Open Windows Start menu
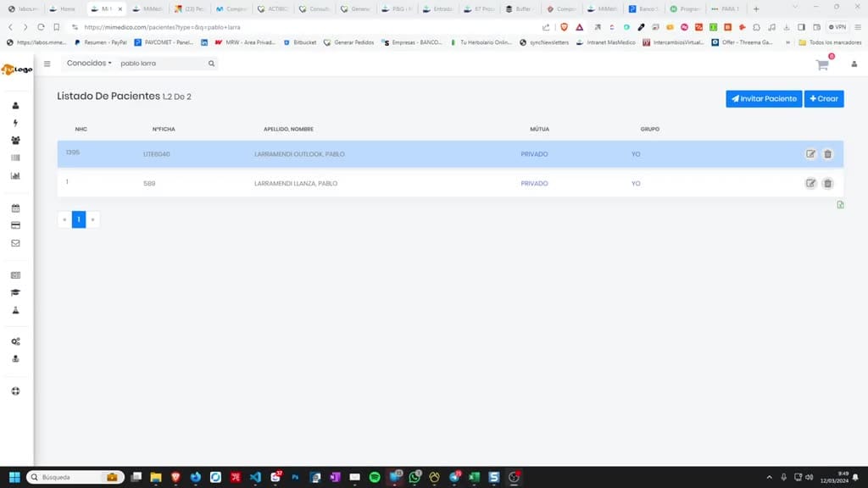 (x=15, y=477)
